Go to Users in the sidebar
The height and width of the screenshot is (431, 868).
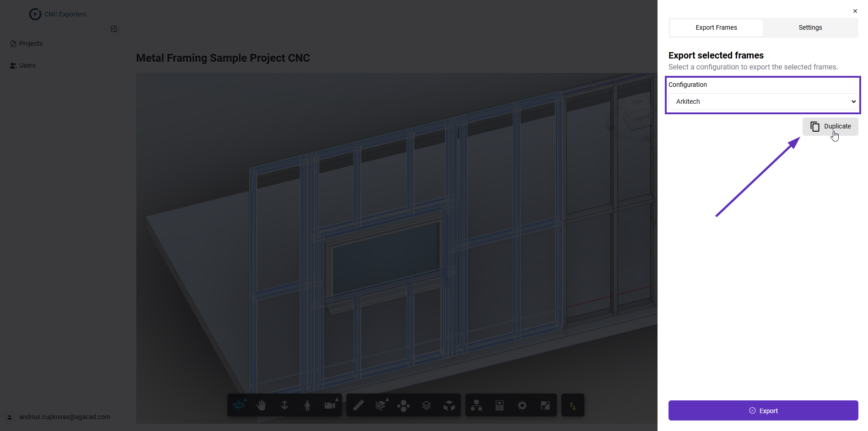[27, 65]
